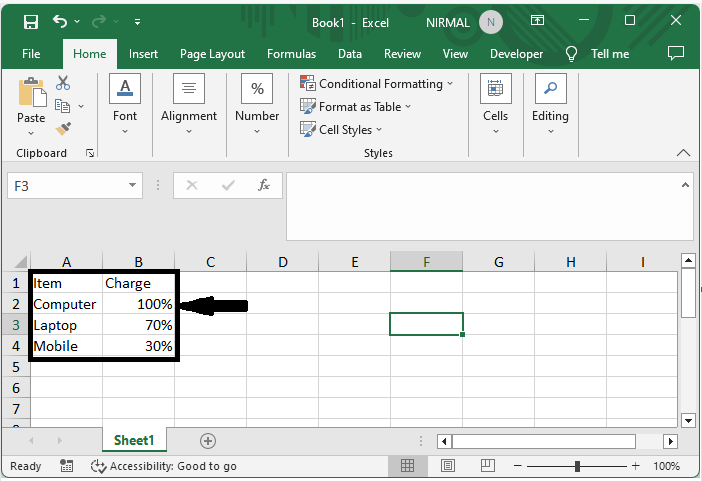702x481 pixels.
Task: Click the Cancel X in formula bar
Action: (192, 185)
